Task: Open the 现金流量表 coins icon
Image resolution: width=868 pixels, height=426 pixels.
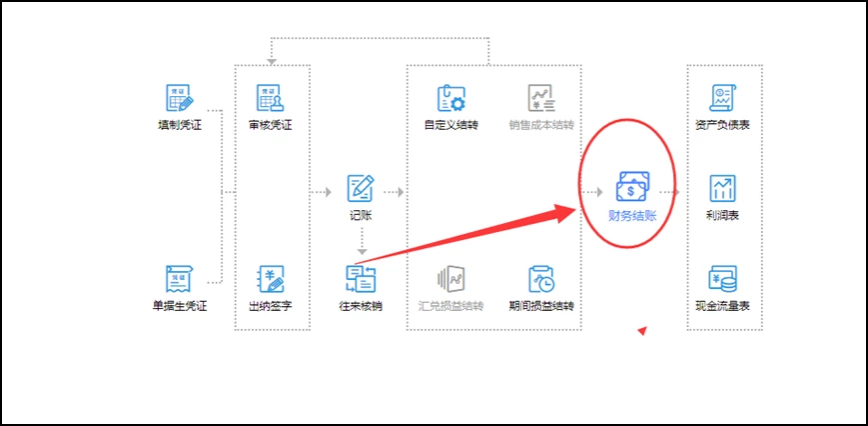Action: click(x=722, y=279)
